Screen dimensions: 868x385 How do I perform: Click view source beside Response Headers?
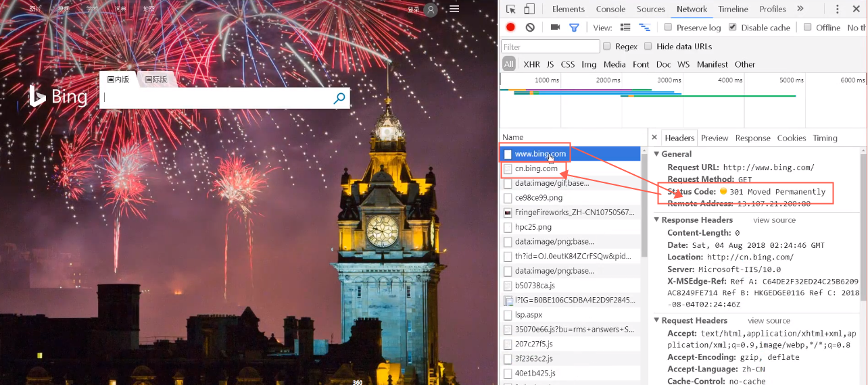point(775,220)
